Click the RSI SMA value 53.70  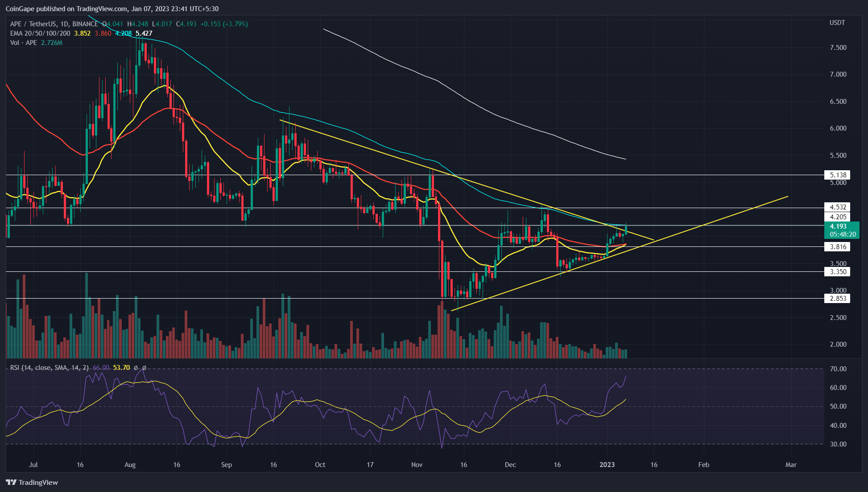tap(121, 368)
